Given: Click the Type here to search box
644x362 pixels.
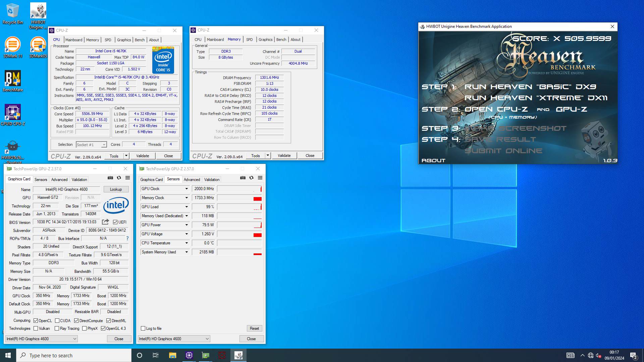Looking at the screenshot, I should click(74, 355).
